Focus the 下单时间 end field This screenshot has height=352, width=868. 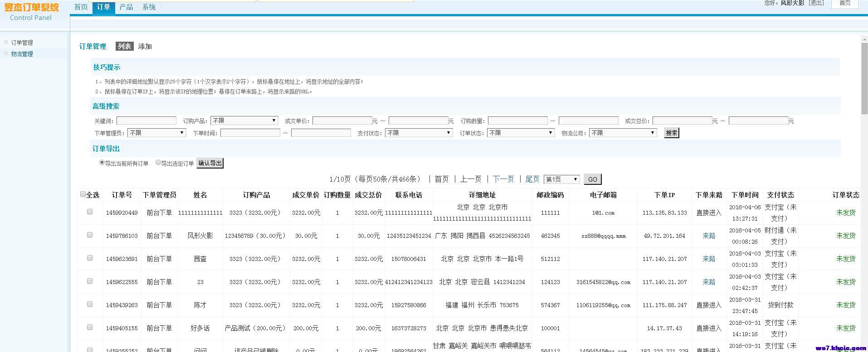321,133
